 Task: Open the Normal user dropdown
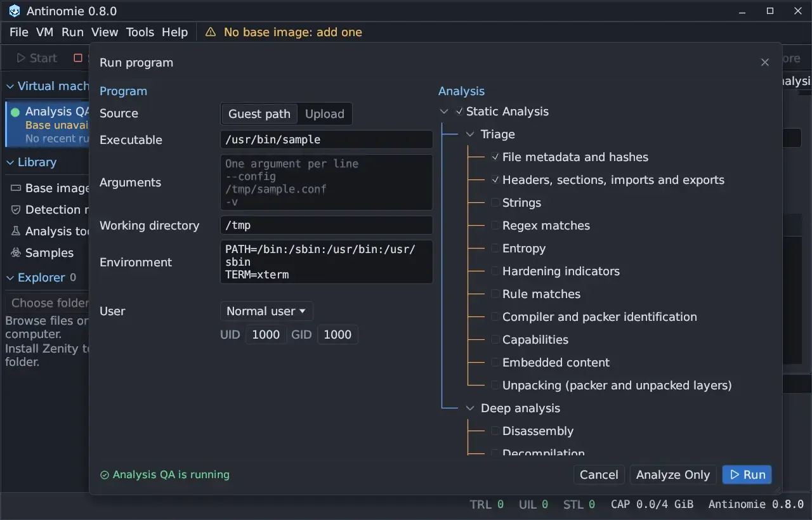point(266,311)
